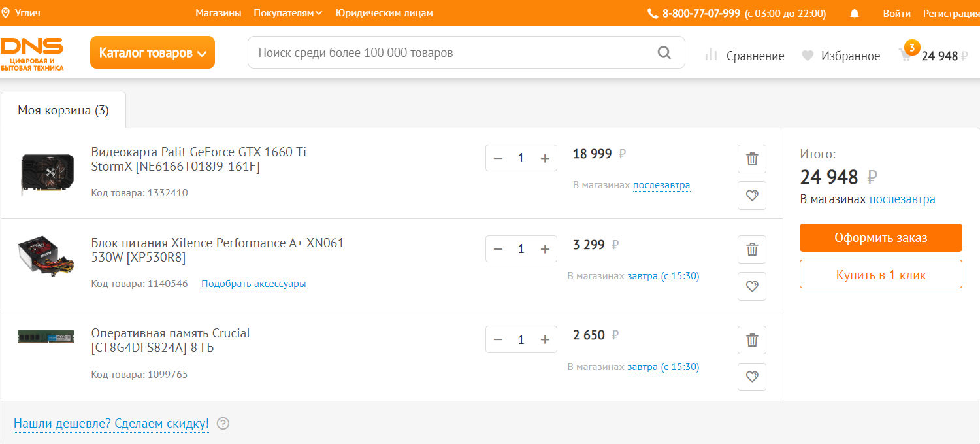
Task: Click the search magnifier icon
Action: point(664,53)
